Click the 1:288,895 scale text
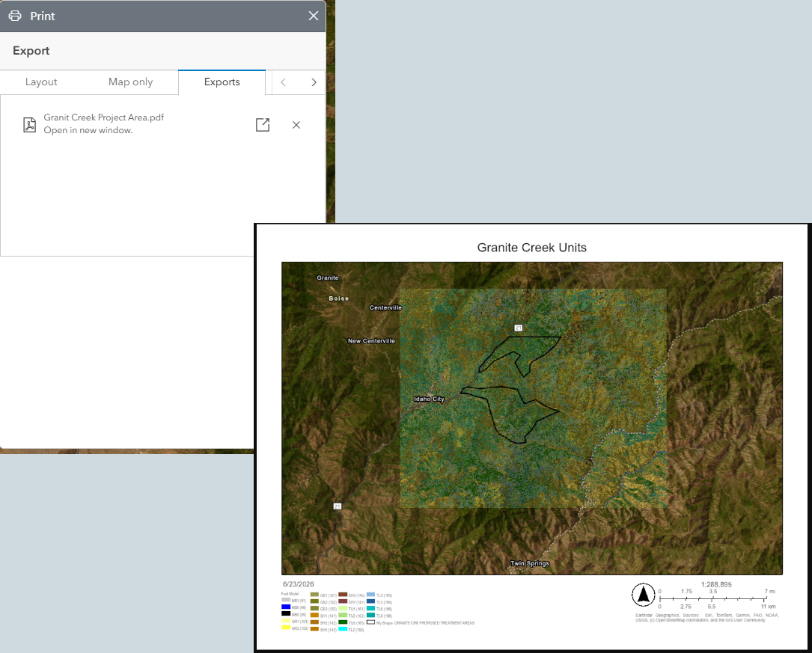The width and height of the screenshot is (812, 653). [716, 585]
